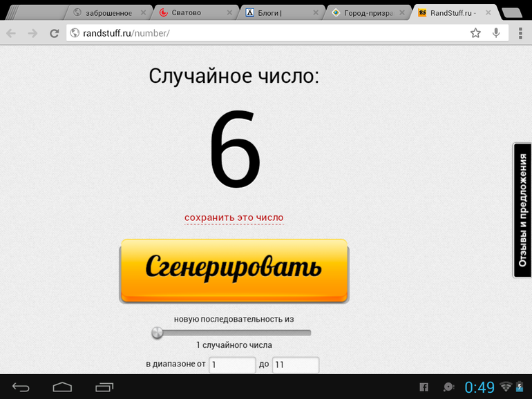Bookmark page with the star icon
532x399 pixels.
click(475, 33)
